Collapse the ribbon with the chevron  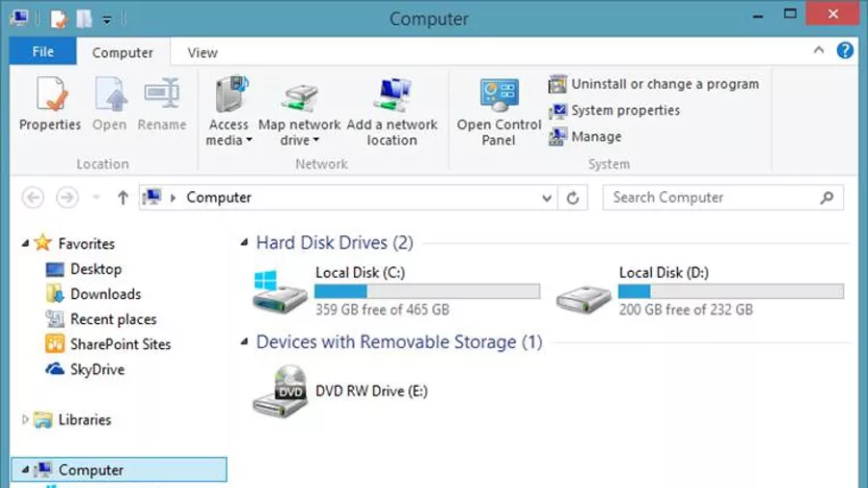(819, 50)
